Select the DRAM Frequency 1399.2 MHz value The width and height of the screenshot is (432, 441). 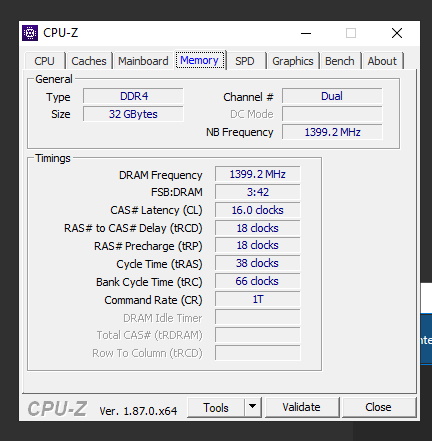click(x=258, y=174)
